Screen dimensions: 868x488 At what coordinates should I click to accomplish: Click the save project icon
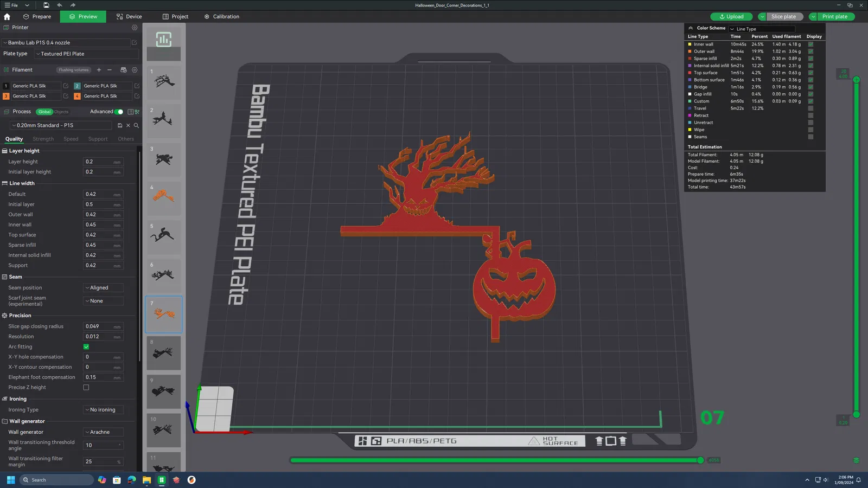pos(46,5)
